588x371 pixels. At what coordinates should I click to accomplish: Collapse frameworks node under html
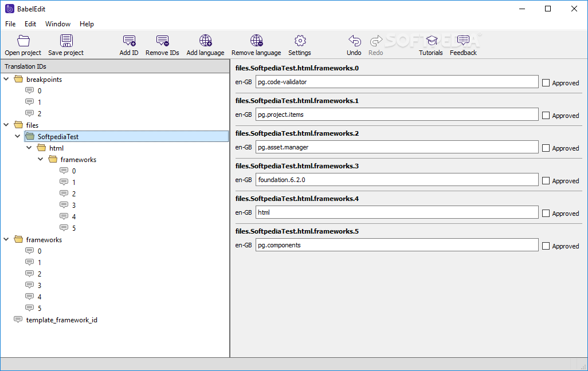tap(41, 159)
